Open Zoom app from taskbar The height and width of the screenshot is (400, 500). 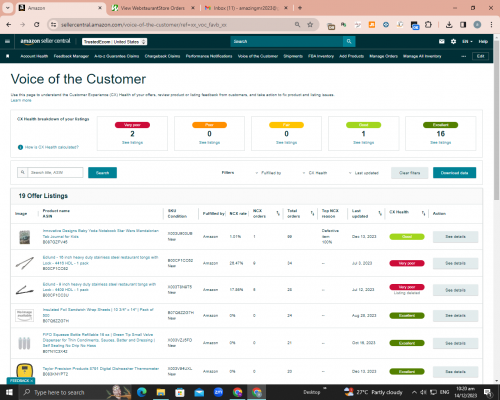pos(218,392)
